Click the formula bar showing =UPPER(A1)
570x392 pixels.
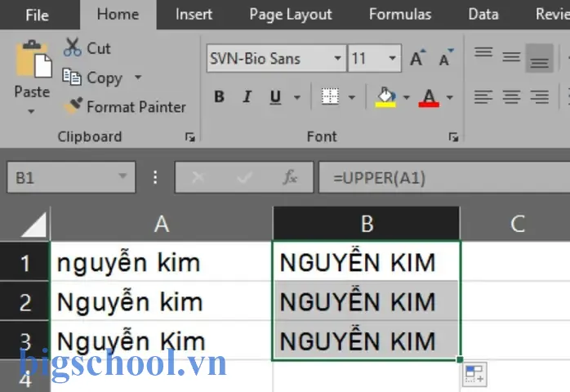[444, 177]
